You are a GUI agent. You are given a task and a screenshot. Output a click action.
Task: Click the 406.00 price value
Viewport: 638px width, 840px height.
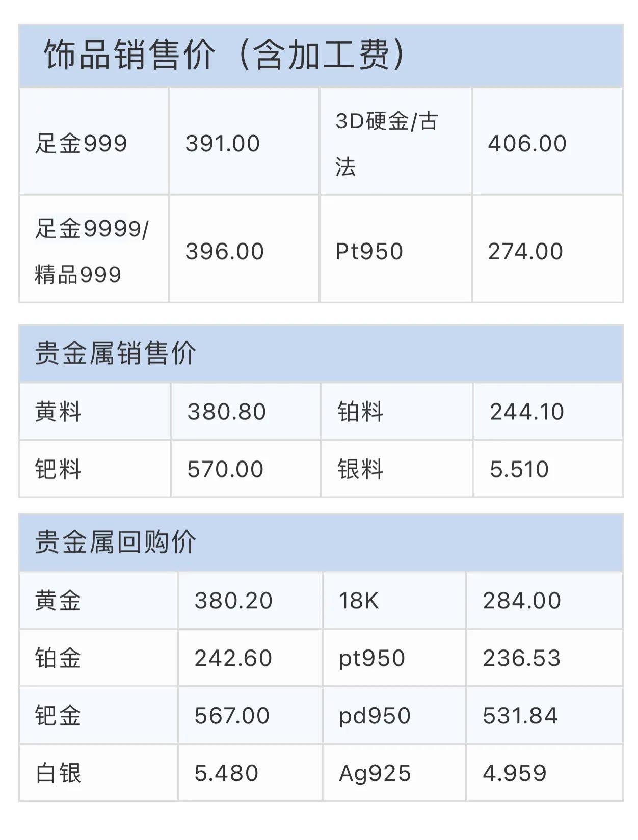(527, 143)
